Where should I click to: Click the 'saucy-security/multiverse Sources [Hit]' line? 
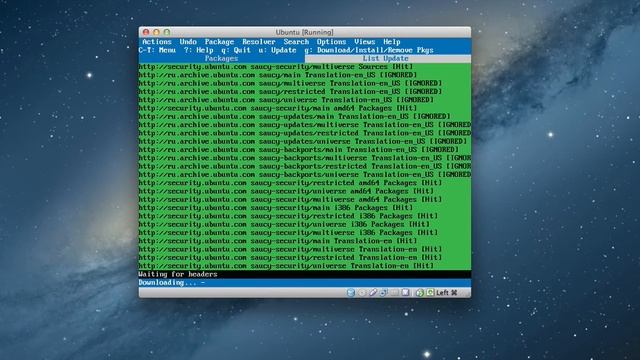pos(276,67)
